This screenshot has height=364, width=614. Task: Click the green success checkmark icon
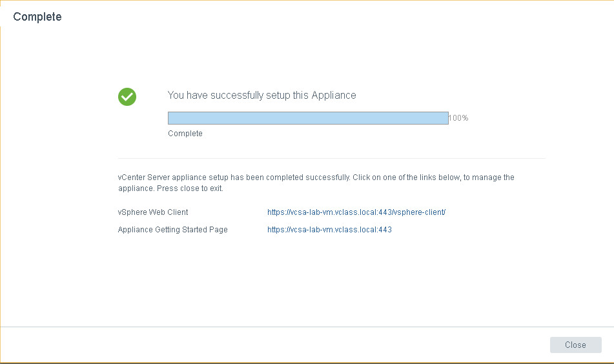click(127, 97)
